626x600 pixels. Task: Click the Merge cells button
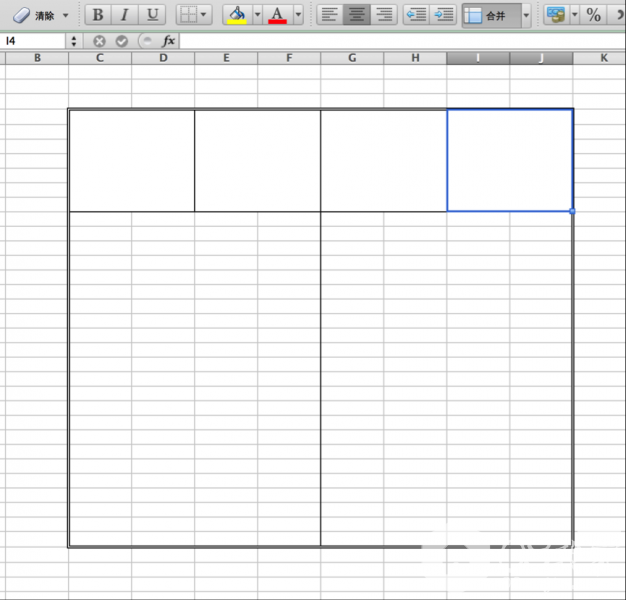490,16
